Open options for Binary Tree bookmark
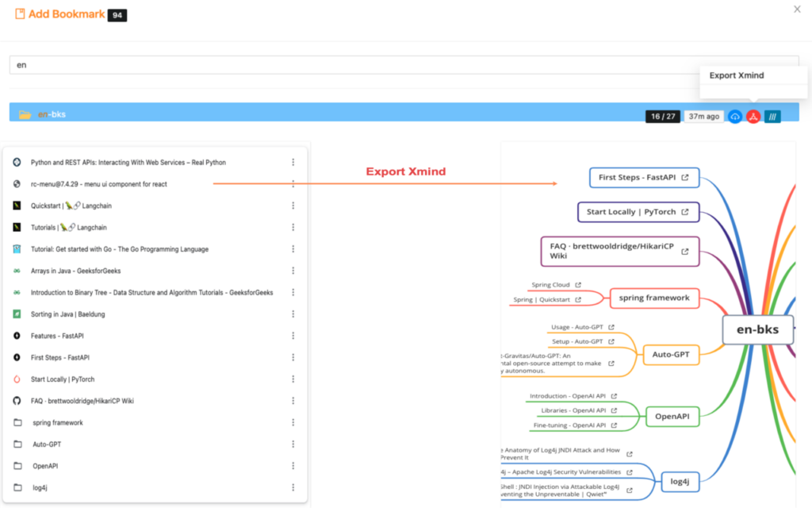Image resolution: width=812 pixels, height=508 pixels. (293, 292)
